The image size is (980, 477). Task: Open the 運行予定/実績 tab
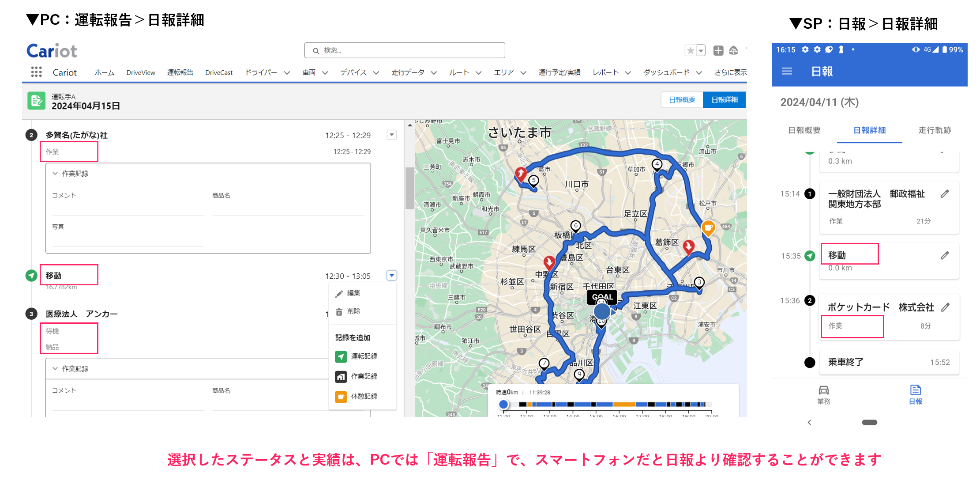click(x=559, y=72)
